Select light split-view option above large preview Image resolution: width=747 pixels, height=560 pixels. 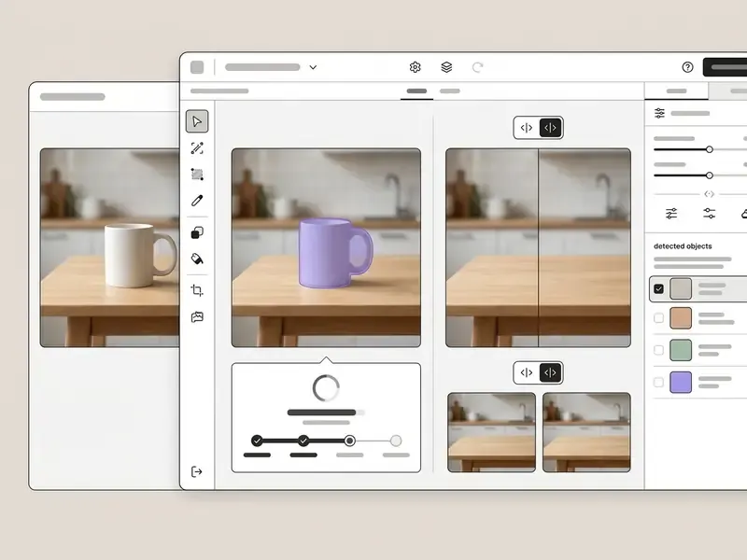pyautogui.click(x=527, y=128)
